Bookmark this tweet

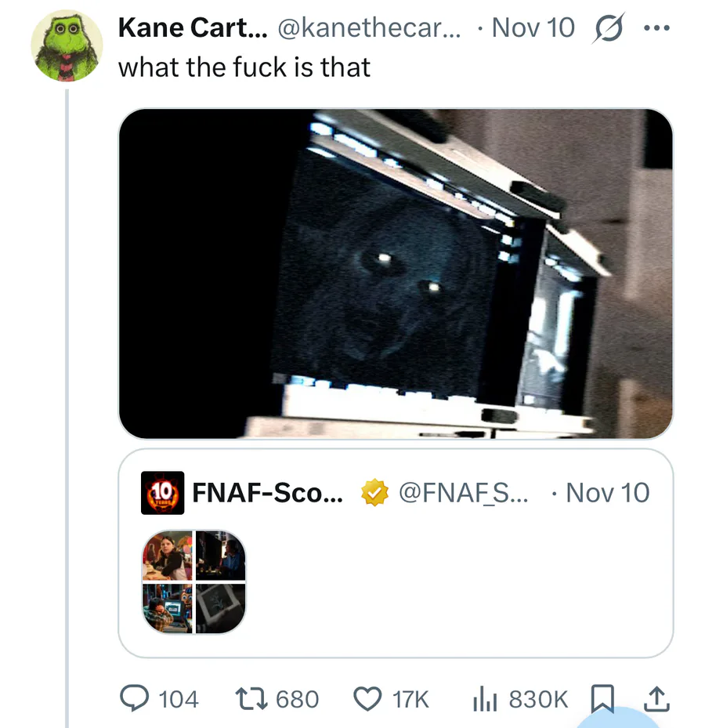(602, 697)
